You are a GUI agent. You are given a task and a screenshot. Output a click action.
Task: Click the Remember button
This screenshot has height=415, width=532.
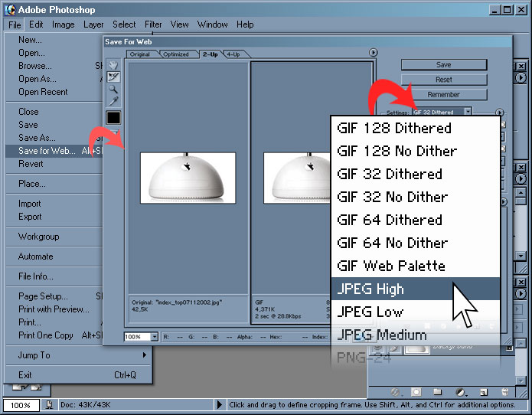pyautogui.click(x=444, y=95)
